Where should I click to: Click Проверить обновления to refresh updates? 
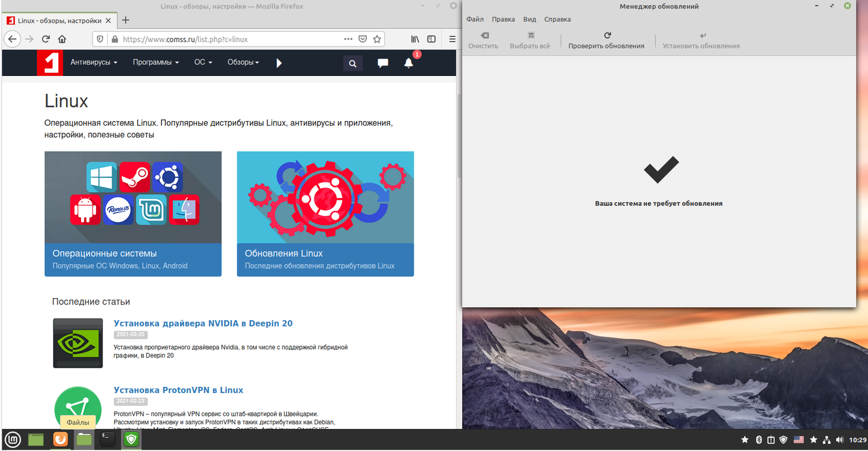(606, 41)
